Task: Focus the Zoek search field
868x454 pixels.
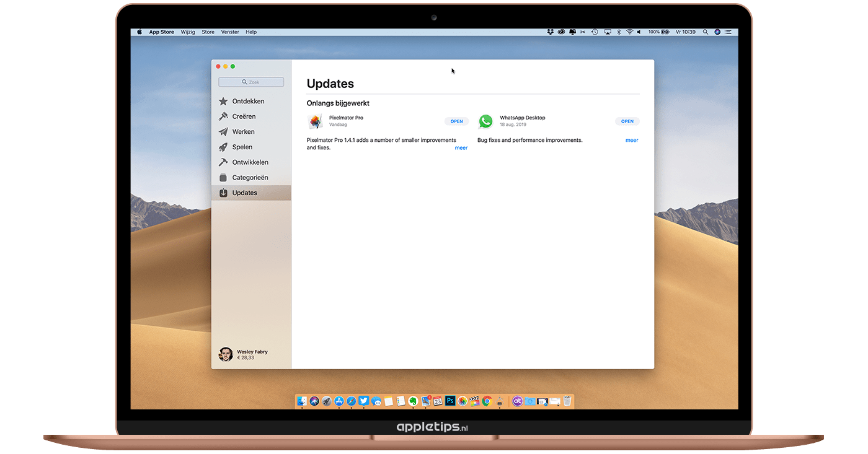Action: tap(251, 82)
